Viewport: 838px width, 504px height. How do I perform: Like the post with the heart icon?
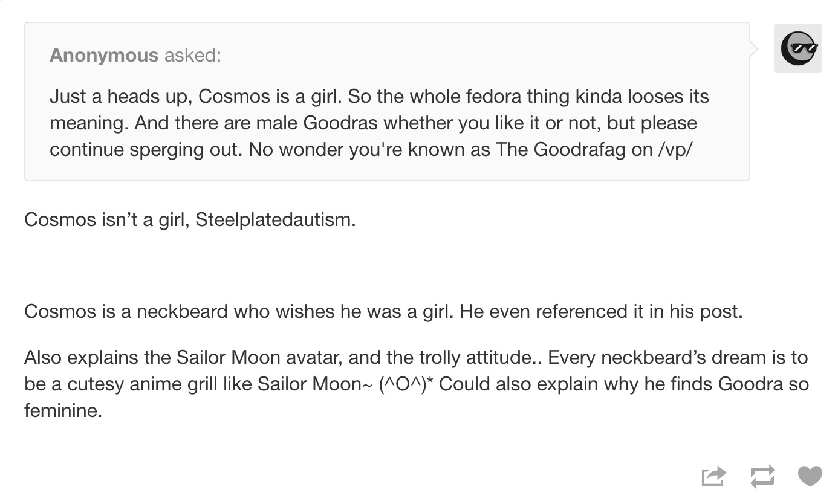pos(810,476)
